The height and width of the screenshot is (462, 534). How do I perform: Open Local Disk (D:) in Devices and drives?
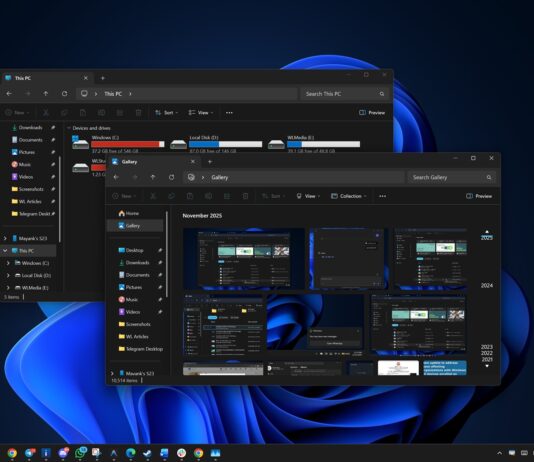click(x=216, y=144)
